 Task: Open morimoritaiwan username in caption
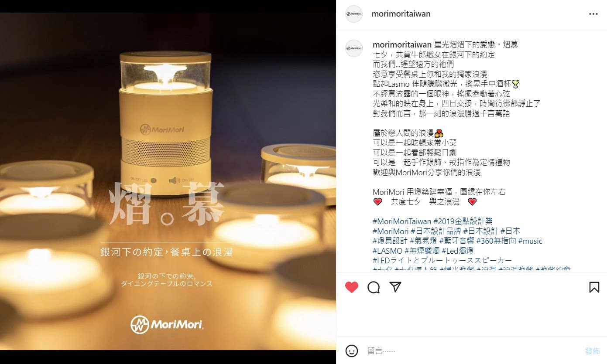[x=402, y=45]
